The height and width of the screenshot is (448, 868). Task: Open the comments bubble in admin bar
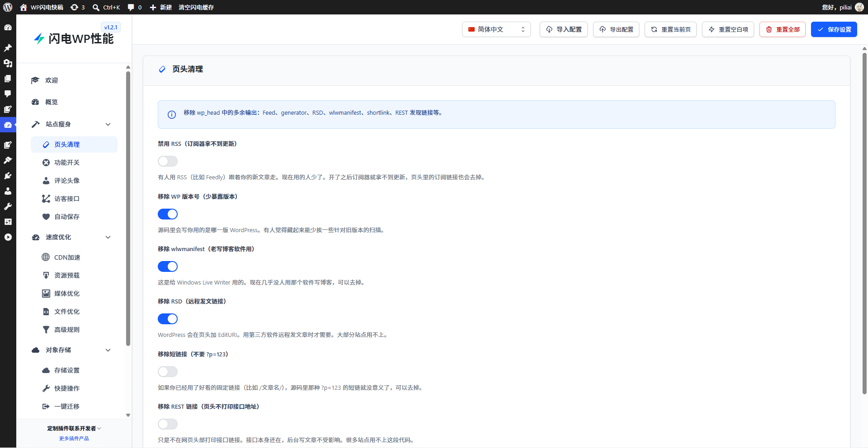(135, 7)
